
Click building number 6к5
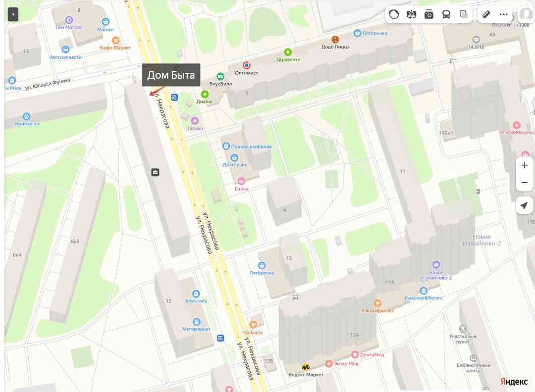75,242
